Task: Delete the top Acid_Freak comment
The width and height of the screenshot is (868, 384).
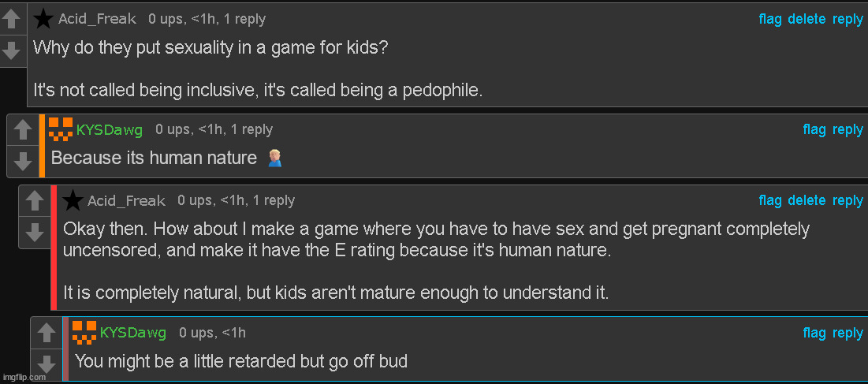Action: coord(807,19)
